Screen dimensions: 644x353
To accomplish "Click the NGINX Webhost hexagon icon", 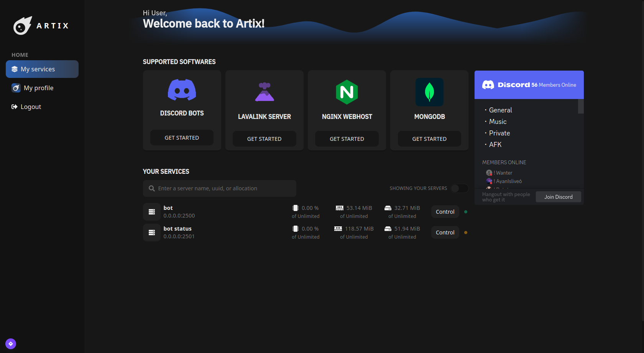I will tap(347, 92).
